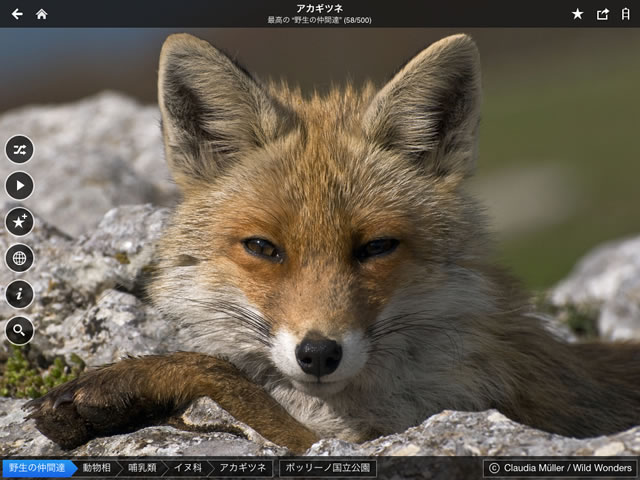Image resolution: width=640 pixels, height=480 pixels.
Task: Mark the photo as favorite with the star
Action: 578,14
